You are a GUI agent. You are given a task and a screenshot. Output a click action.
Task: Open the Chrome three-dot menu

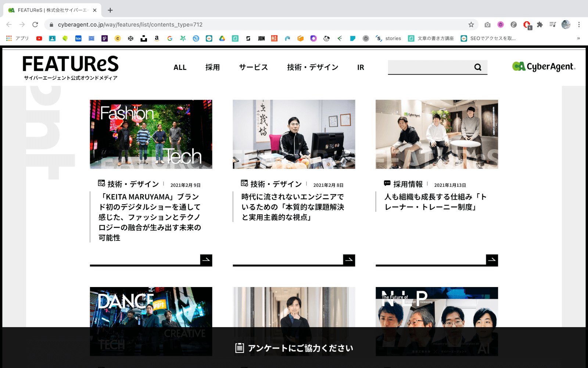[x=579, y=25]
